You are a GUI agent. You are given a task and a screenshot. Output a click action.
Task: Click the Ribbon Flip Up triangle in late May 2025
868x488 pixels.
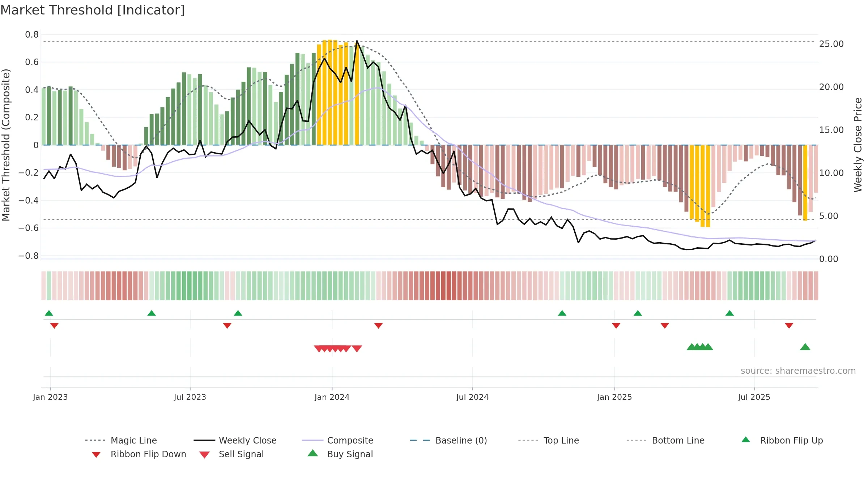pyautogui.click(x=729, y=313)
